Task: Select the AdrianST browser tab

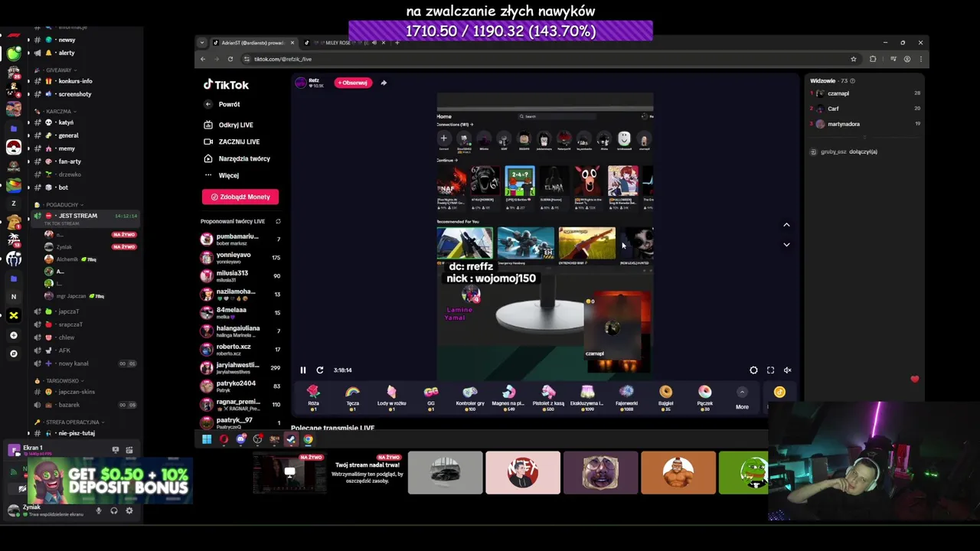Action: (253, 43)
